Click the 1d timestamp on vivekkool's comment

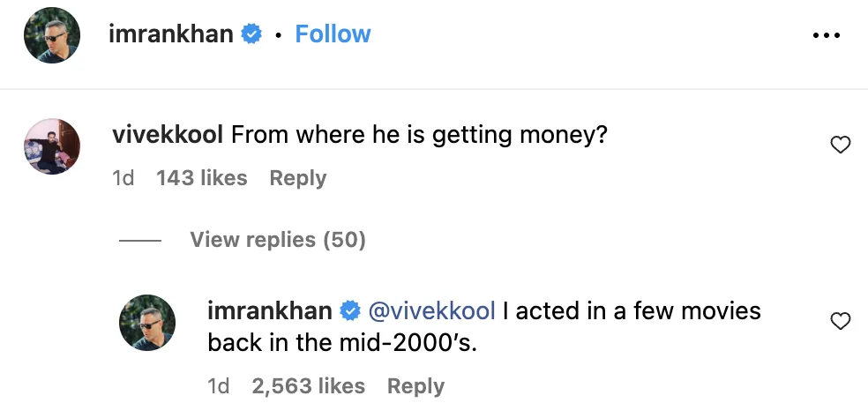[x=123, y=178]
